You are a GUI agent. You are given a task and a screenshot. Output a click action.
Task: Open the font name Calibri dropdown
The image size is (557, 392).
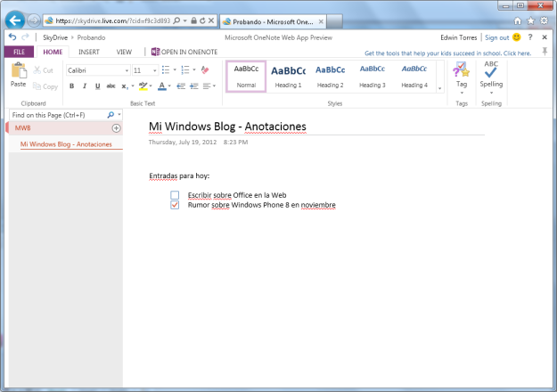[127, 70]
